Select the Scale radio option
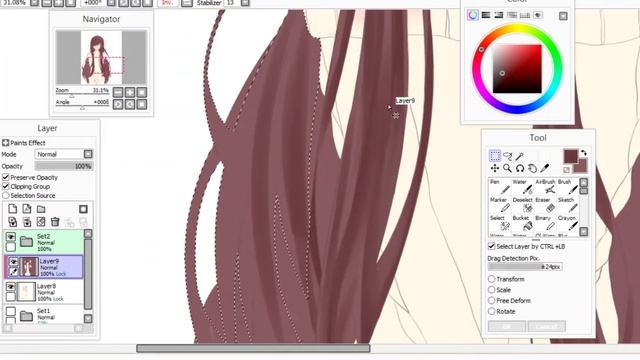640x360 pixels. pyautogui.click(x=491, y=289)
